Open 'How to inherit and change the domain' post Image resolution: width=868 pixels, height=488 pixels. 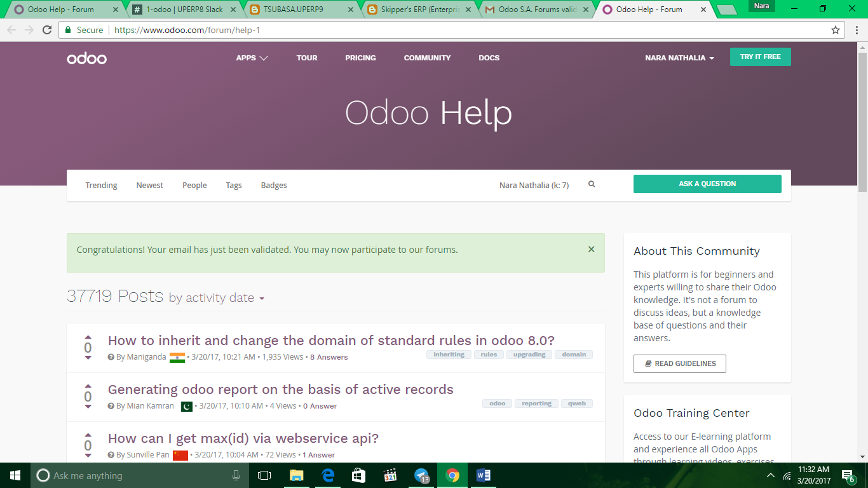point(331,340)
